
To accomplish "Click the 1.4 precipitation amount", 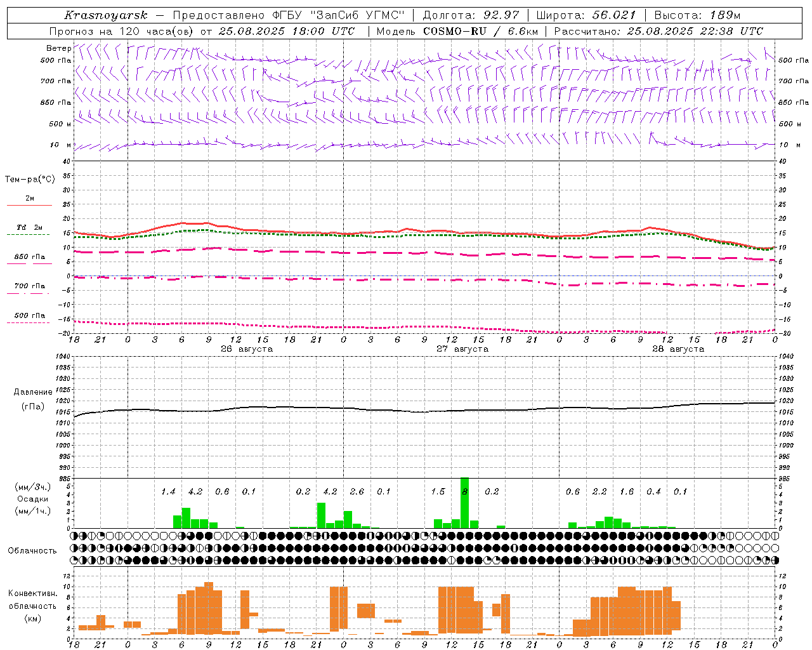I will click(x=168, y=492).
